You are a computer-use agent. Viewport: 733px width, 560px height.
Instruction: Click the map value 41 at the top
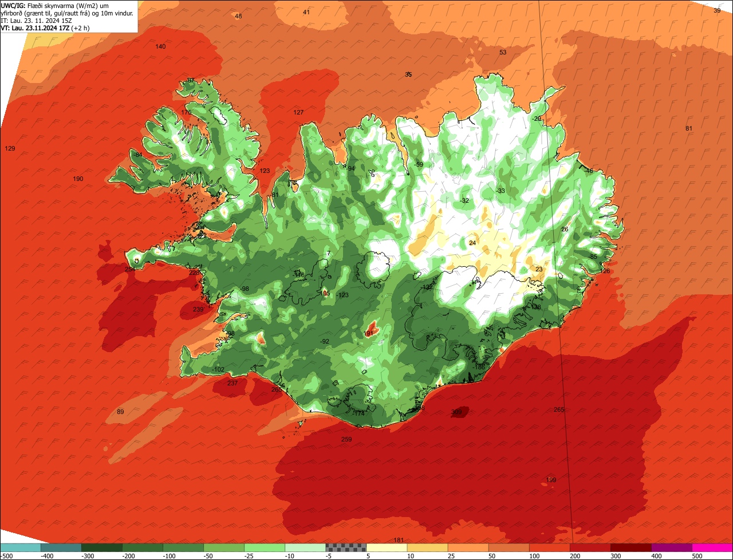(306, 12)
